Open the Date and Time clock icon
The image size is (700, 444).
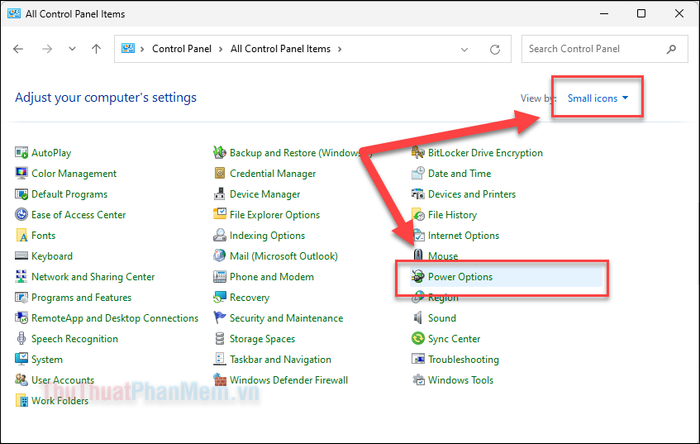coord(418,173)
